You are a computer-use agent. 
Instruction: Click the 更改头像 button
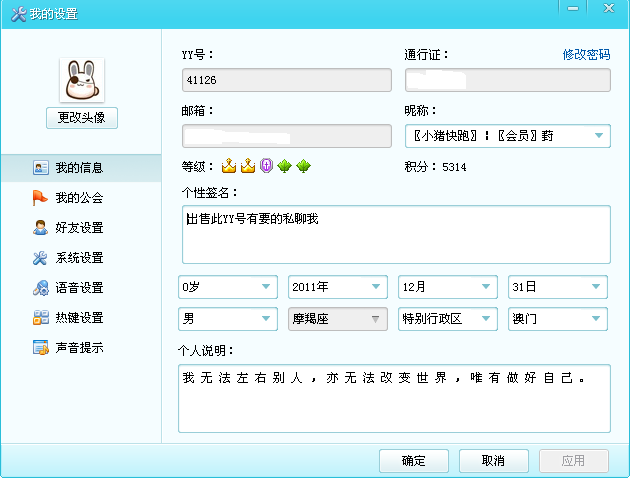click(82, 118)
